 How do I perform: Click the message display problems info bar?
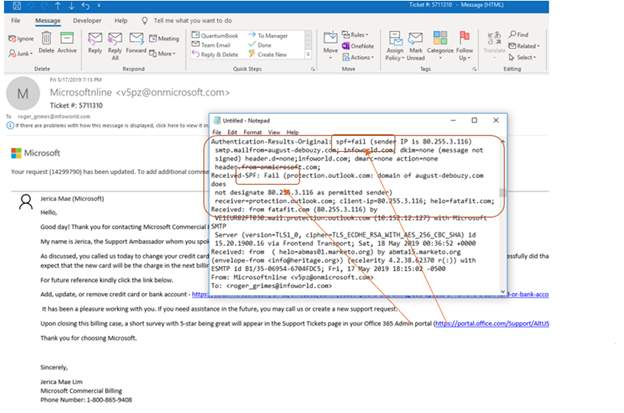coord(107,125)
